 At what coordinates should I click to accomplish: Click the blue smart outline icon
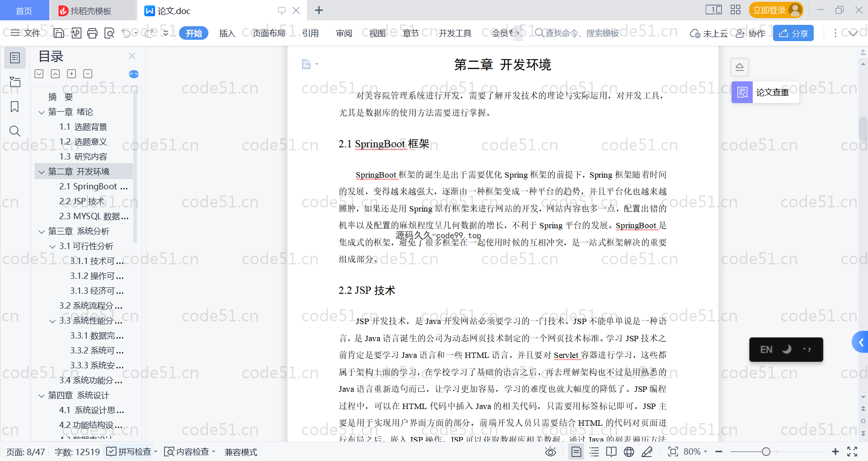click(x=134, y=74)
